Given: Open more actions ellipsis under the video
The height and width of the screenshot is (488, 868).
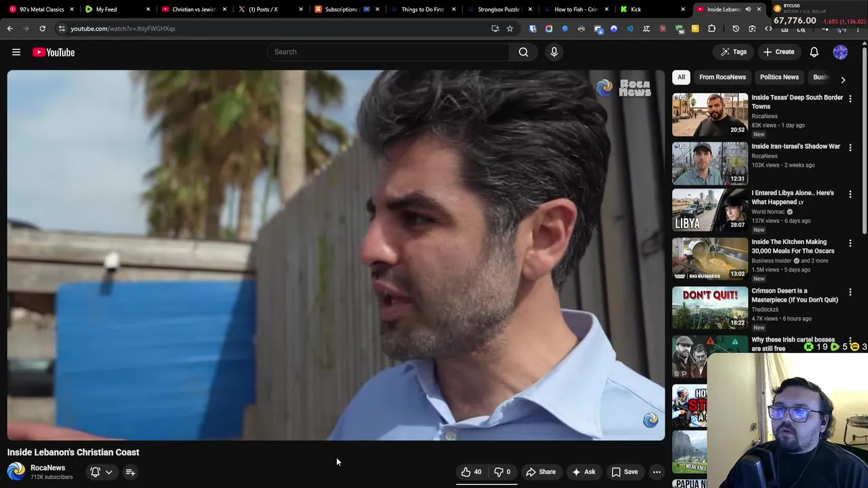Looking at the screenshot, I should [x=656, y=472].
